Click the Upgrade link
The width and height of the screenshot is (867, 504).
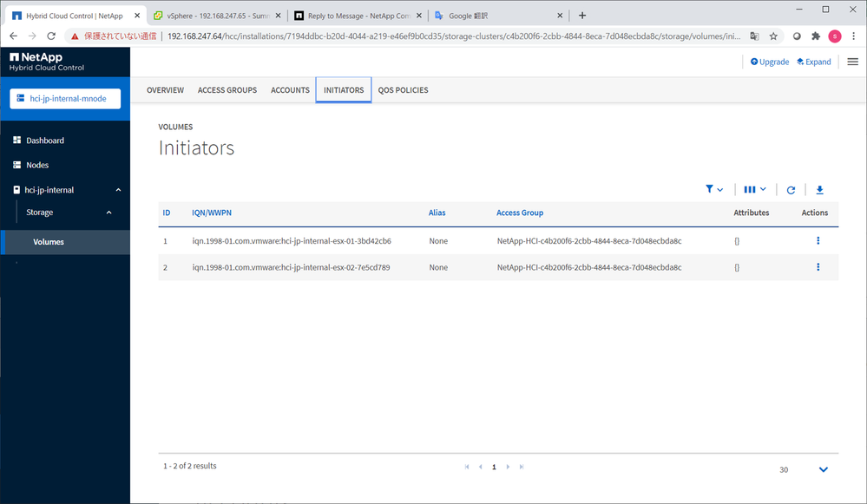pos(769,62)
